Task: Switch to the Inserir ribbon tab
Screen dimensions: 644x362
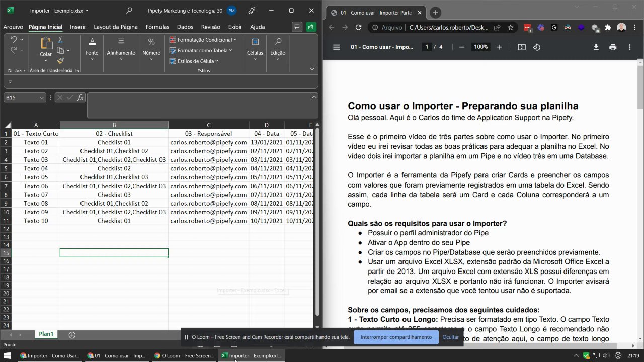Action: [x=78, y=27]
